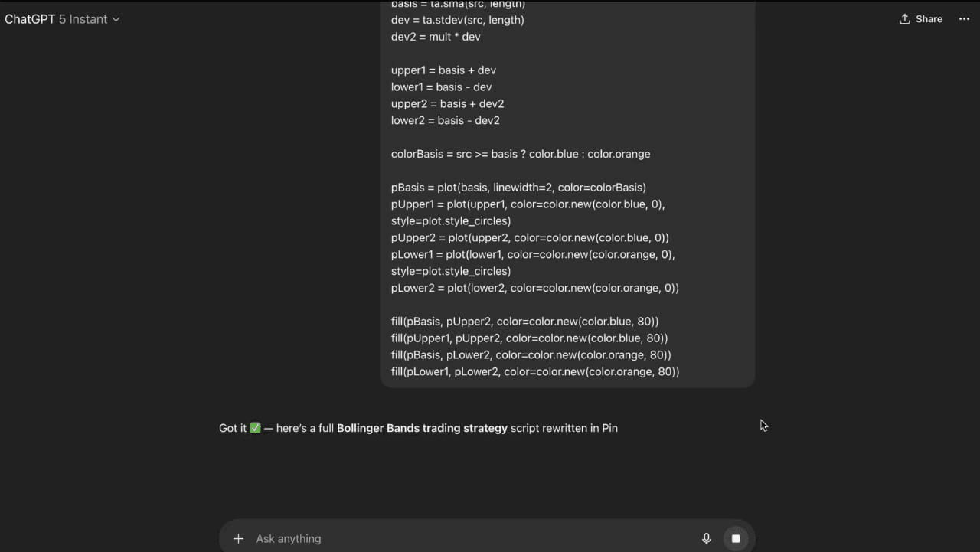
Task: Click bold Bollinger Bands trading strategy text
Action: (x=422, y=428)
